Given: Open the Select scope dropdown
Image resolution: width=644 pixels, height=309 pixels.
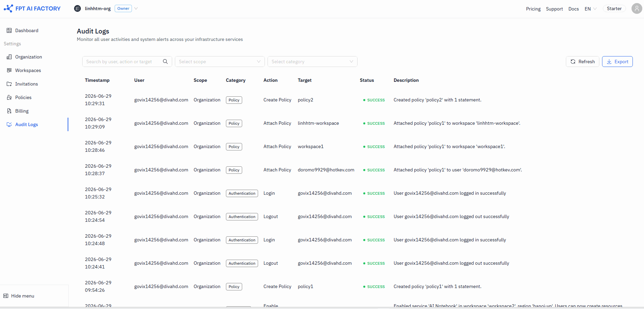Looking at the screenshot, I should coord(220,62).
